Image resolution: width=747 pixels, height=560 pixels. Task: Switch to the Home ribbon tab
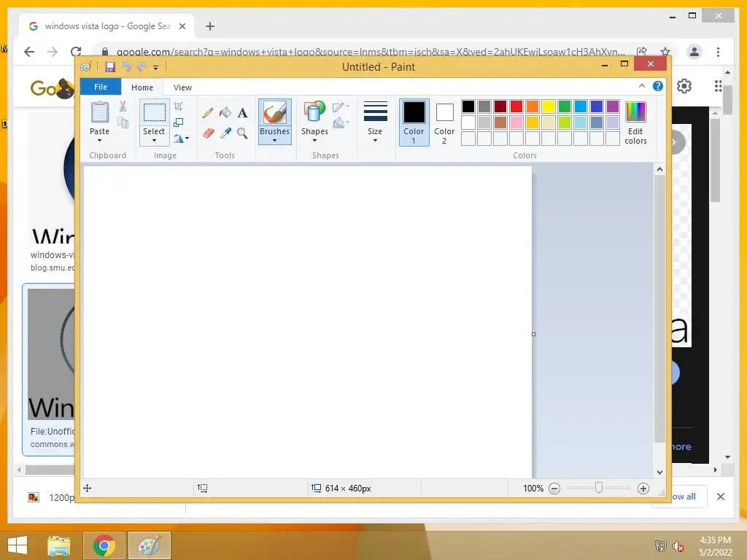click(142, 87)
